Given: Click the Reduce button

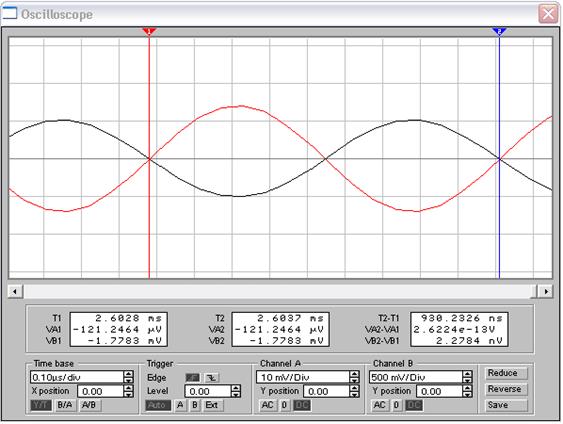Looking at the screenshot, I should coord(506,373).
